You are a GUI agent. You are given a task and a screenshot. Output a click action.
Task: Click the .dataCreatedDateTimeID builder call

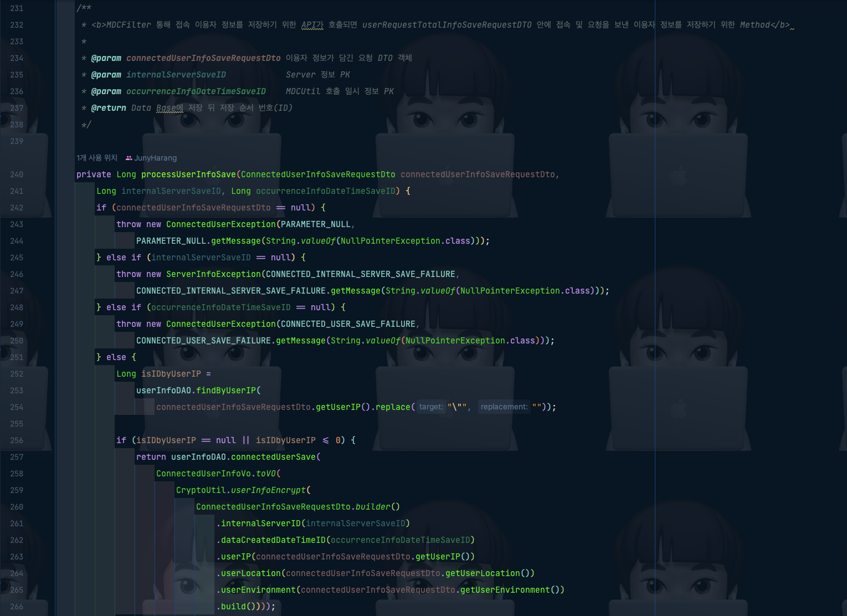[271, 540]
